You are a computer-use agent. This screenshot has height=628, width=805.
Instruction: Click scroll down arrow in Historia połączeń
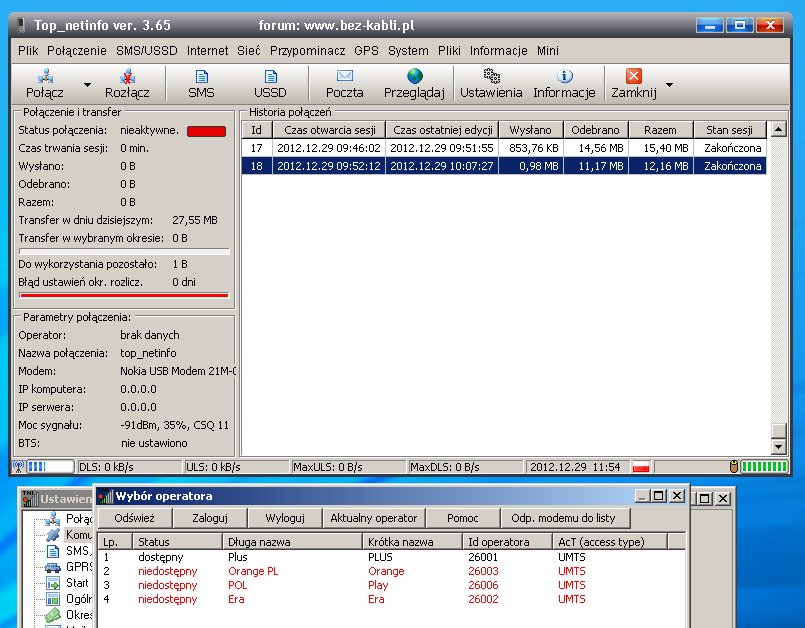pyautogui.click(x=780, y=445)
